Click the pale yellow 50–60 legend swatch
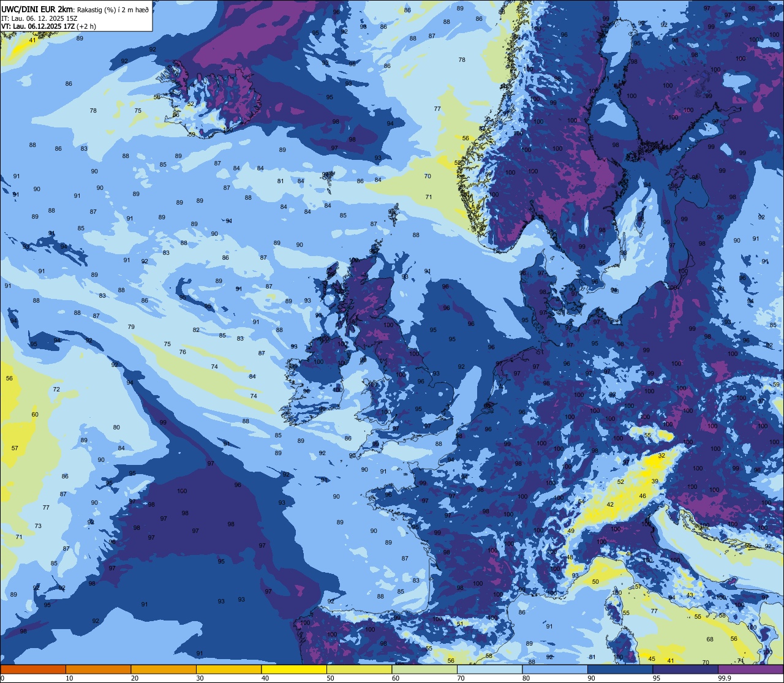 [x=359, y=669]
